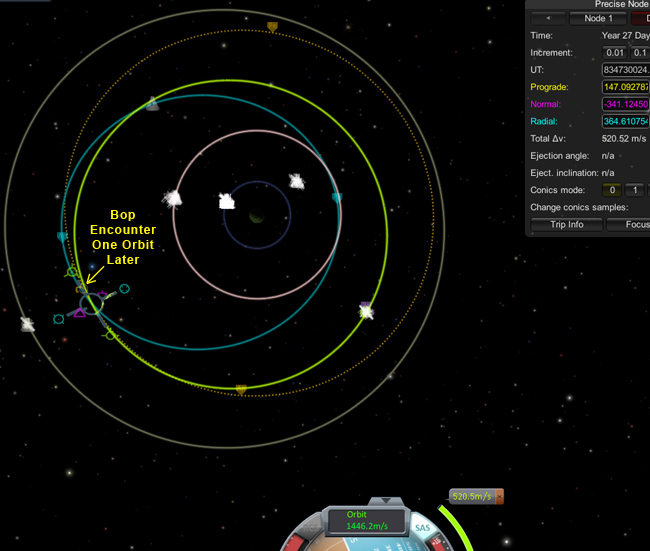Open the Trip Info panel
Screen dimensions: 650x551
click(566, 225)
